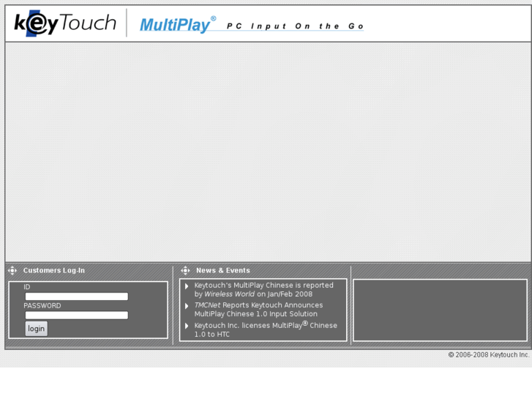Click arrow bullet beside TMCNet news item
The height and width of the screenshot is (399, 532).
[187, 306]
